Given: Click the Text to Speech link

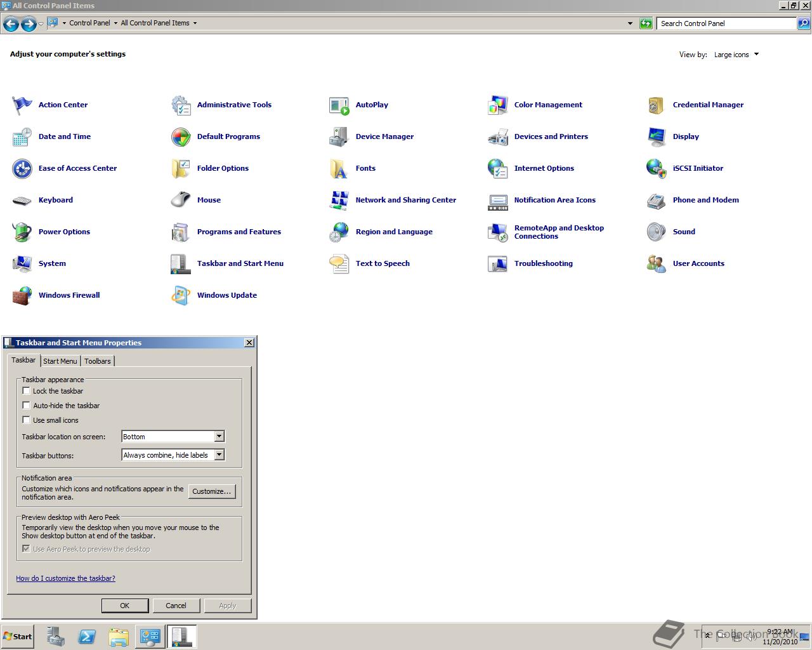Looking at the screenshot, I should click(x=383, y=263).
